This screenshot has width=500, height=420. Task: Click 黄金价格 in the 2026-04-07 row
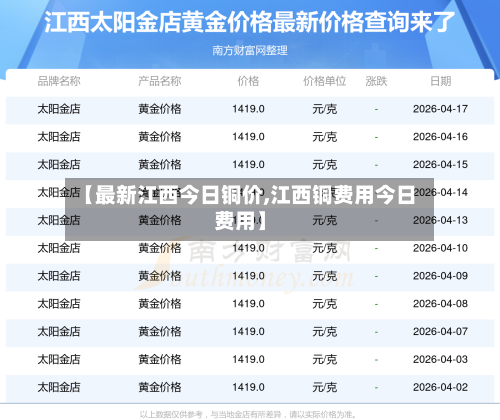[x=160, y=332]
